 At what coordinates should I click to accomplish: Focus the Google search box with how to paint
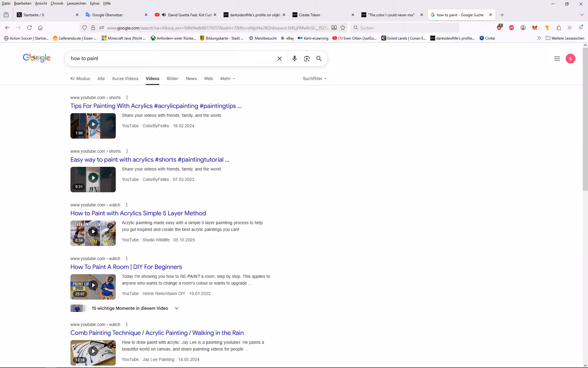pyautogui.click(x=171, y=59)
